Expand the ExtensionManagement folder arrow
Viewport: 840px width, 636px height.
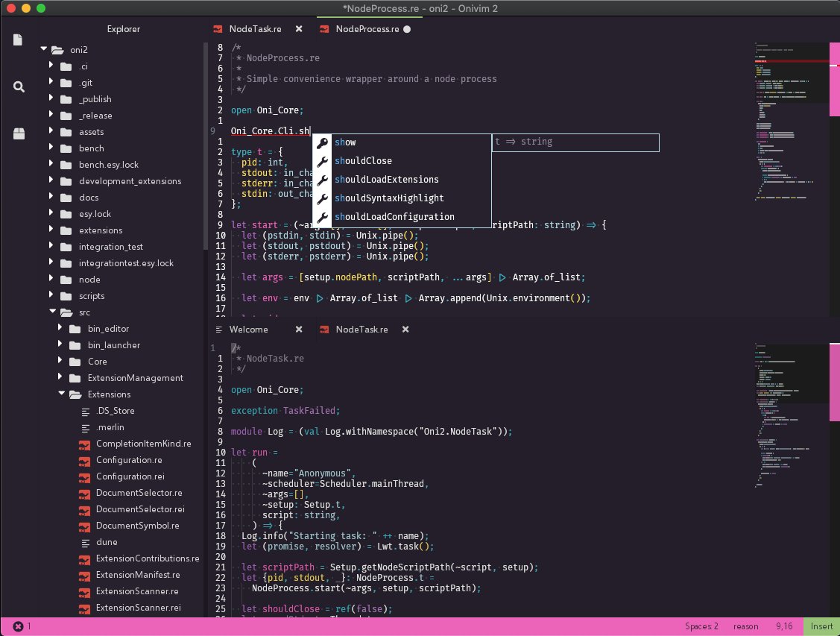pyautogui.click(x=60, y=377)
